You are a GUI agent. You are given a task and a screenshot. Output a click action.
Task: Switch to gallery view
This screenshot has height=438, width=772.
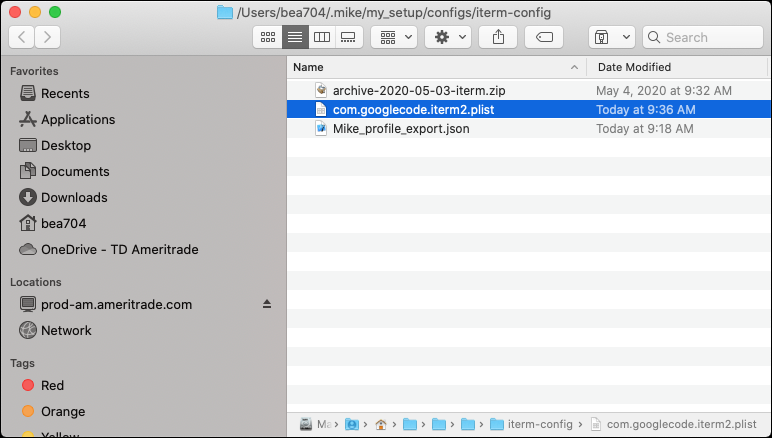point(349,37)
